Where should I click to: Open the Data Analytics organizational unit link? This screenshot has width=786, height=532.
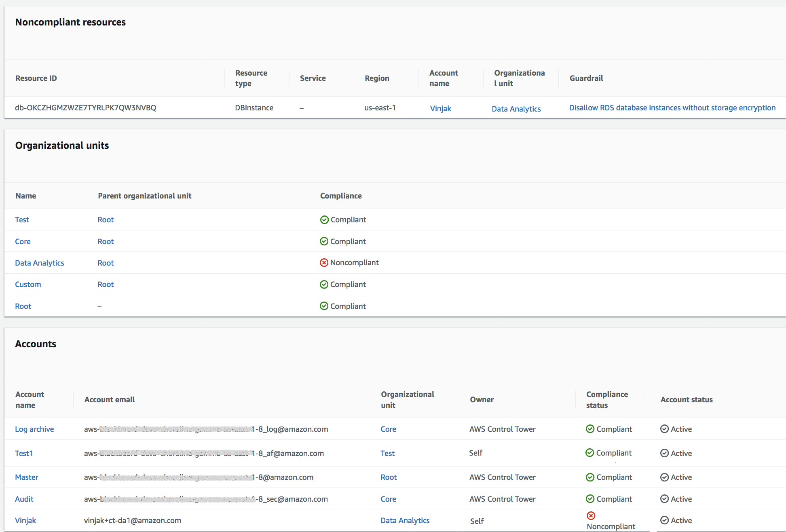[x=516, y=109]
